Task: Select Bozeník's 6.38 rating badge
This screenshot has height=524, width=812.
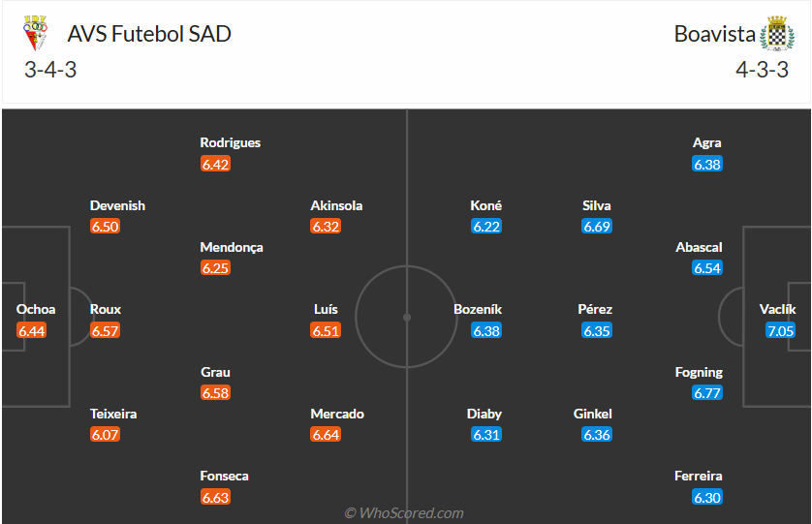Action: tap(486, 331)
